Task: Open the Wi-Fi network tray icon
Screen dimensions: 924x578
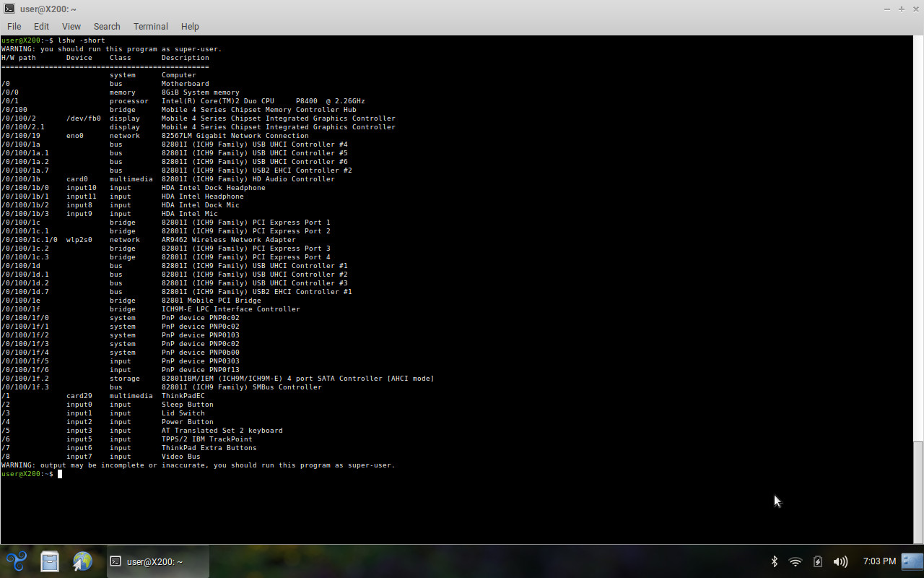Action: [796, 561]
